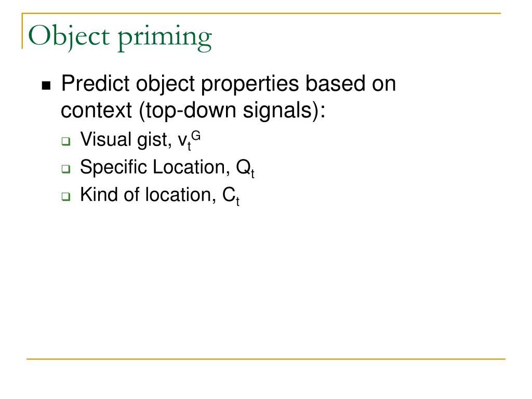Select the hollow bullet beside Visual gist

click(x=66, y=141)
